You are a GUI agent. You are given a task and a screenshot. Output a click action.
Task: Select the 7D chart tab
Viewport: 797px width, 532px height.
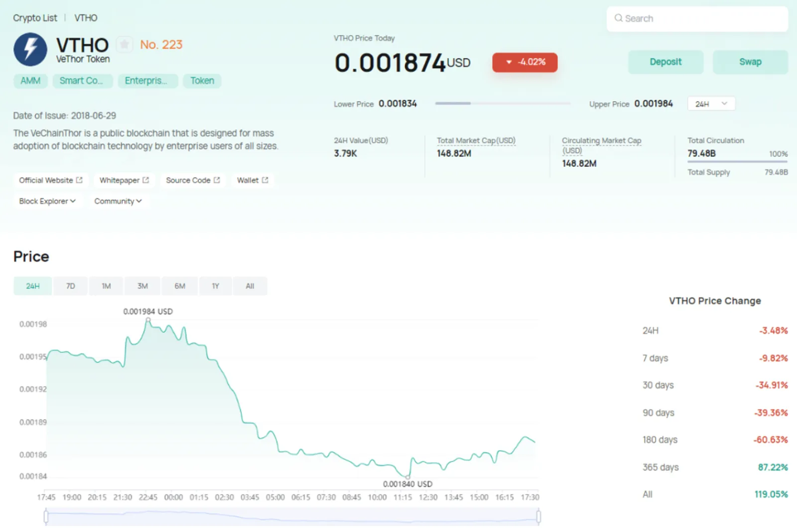(71, 286)
